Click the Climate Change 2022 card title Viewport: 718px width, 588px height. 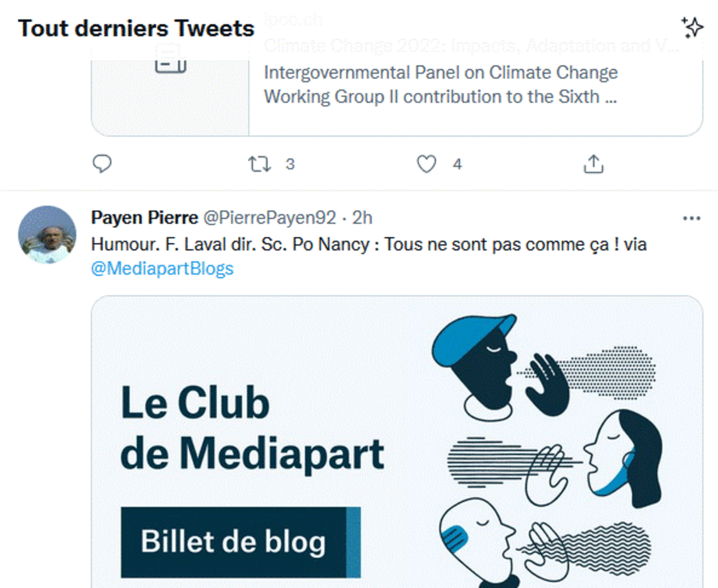tap(473, 47)
